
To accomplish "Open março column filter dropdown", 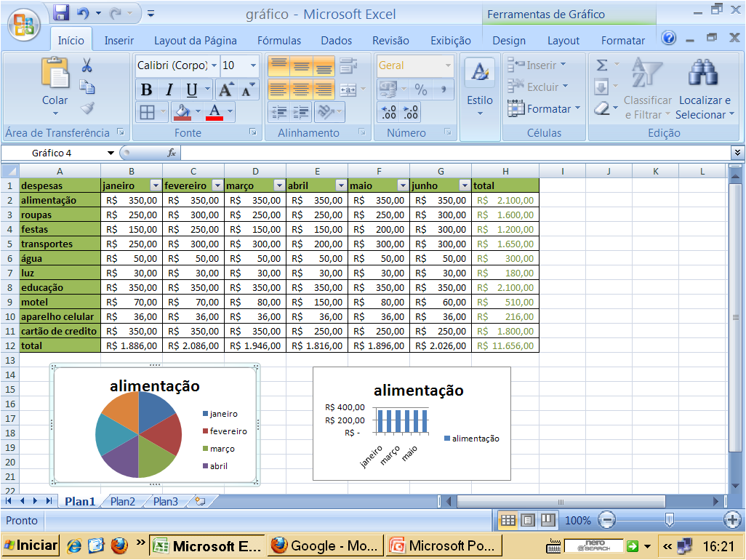I will 279,185.
